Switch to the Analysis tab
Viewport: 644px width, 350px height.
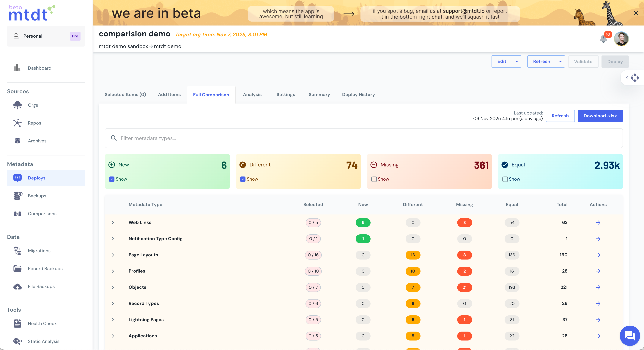(x=252, y=95)
